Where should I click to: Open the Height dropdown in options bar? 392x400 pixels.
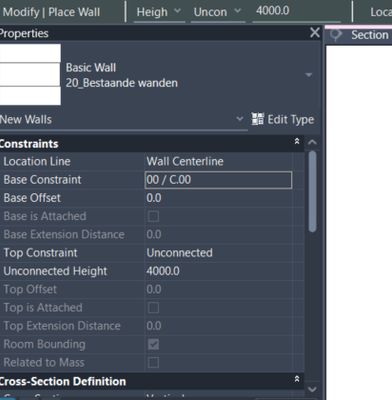159,12
